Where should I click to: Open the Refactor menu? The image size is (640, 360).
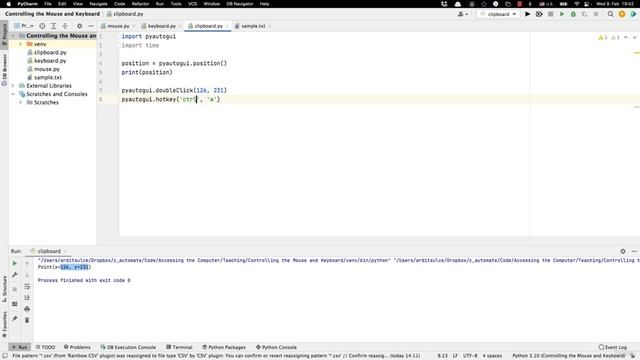click(140, 4)
